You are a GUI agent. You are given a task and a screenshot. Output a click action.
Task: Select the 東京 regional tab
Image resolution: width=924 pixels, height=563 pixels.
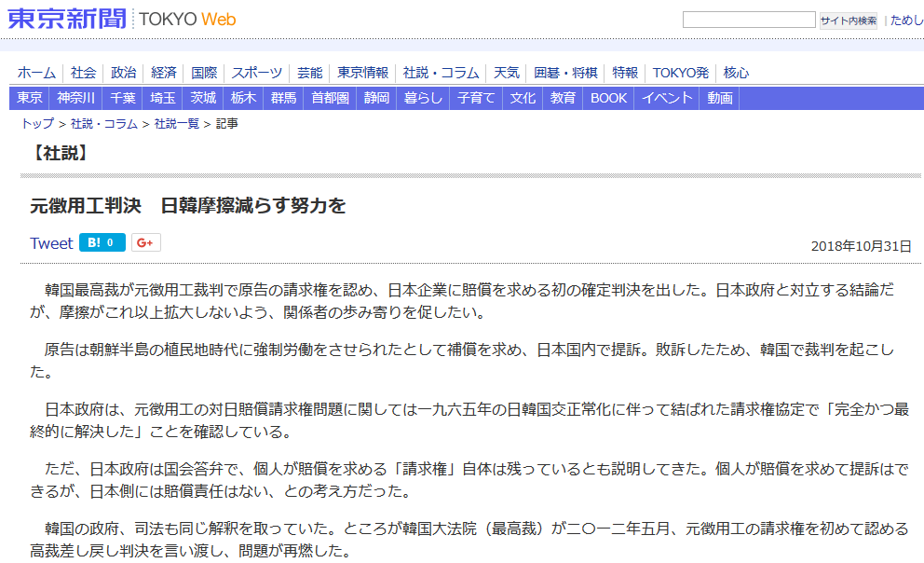pos(30,98)
